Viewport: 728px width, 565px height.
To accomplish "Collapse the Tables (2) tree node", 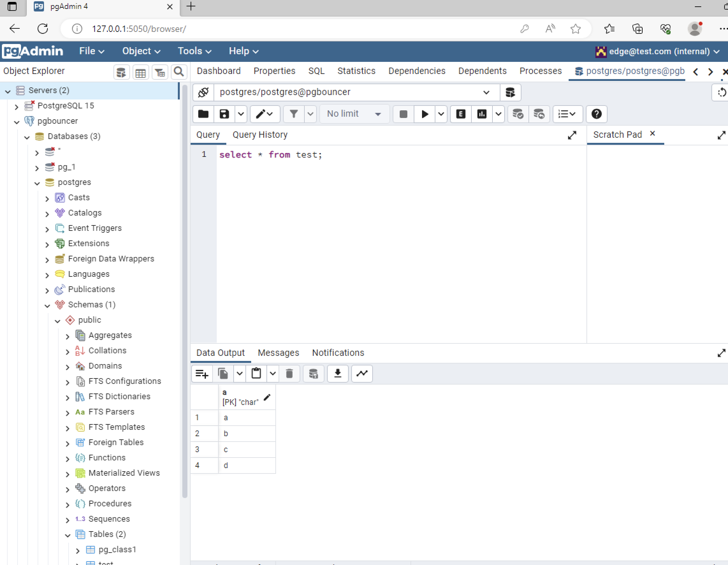I will point(68,535).
